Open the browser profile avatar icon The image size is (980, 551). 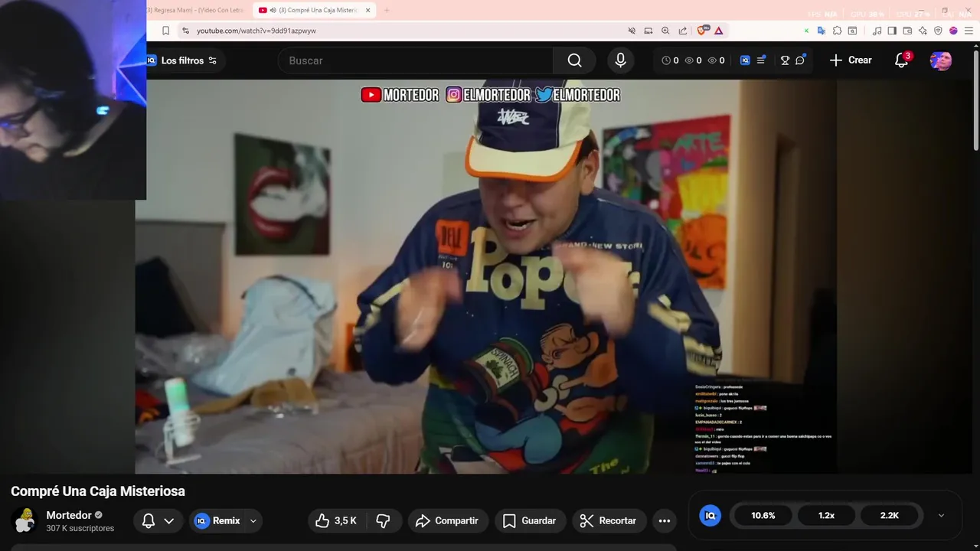coord(953,31)
